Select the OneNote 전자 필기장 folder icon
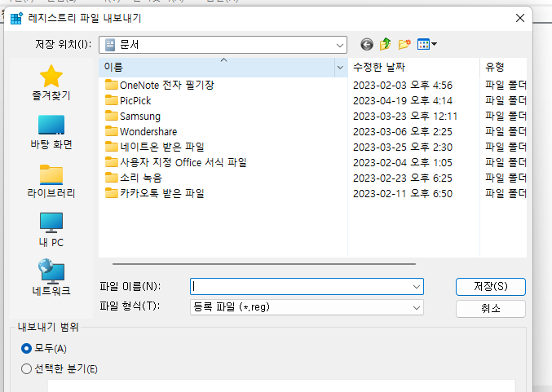The height and width of the screenshot is (392, 552). pyautogui.click(x=112, y=85)
